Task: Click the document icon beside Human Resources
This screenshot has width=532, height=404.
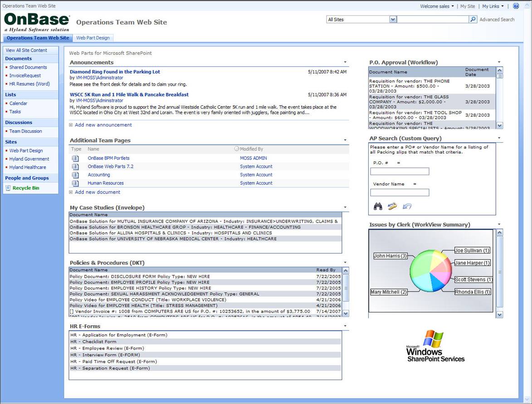Action: point(75,183)
